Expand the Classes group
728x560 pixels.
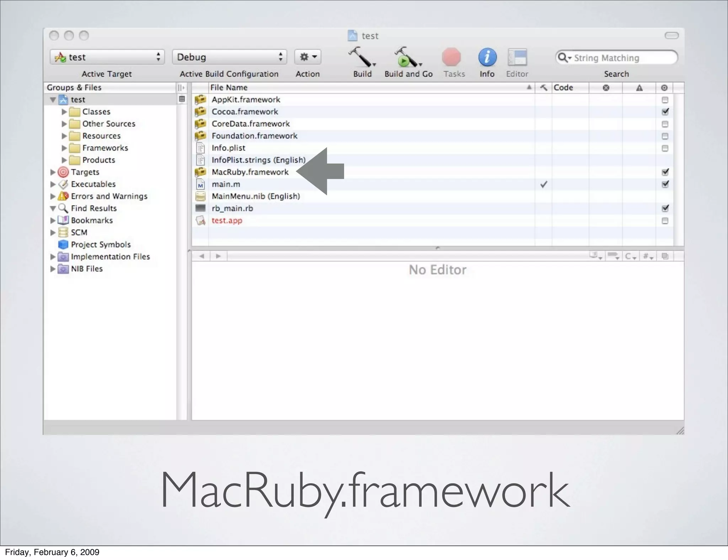click(x=64, y=112)
